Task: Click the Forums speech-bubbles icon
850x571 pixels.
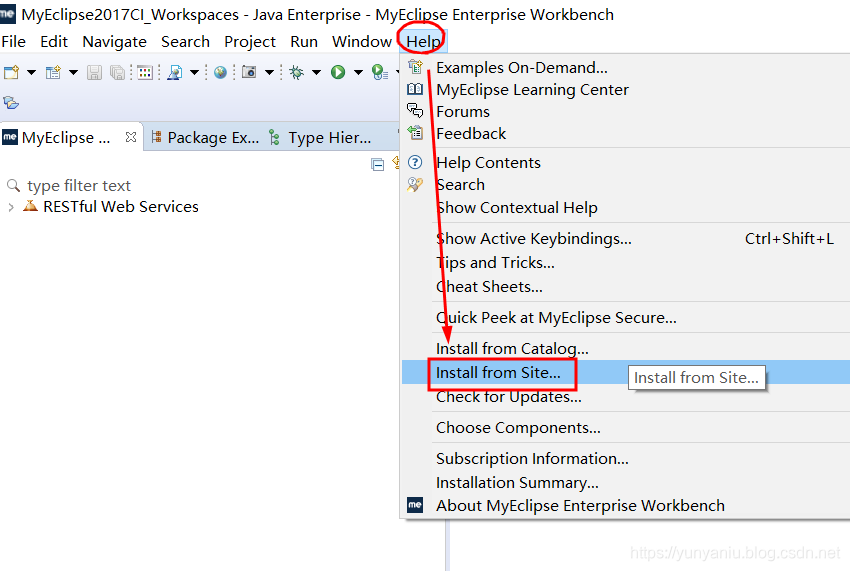Action: pyautogui.click(x=415, y=111)
